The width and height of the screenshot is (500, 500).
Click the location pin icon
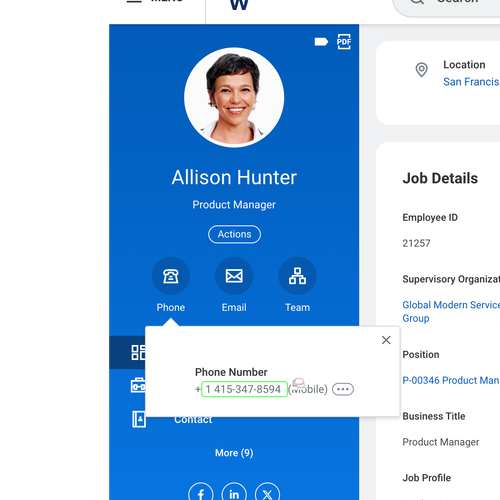pyautogui.click(x=422, y=70)
